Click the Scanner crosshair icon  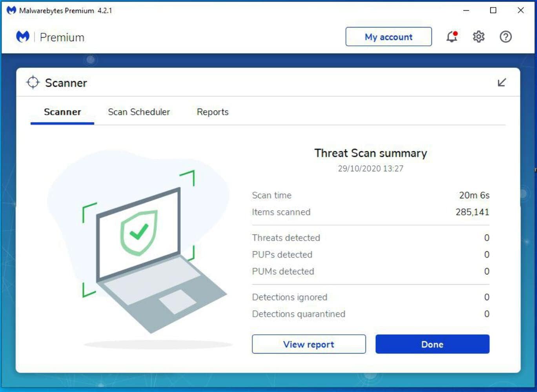coord(33,82)
